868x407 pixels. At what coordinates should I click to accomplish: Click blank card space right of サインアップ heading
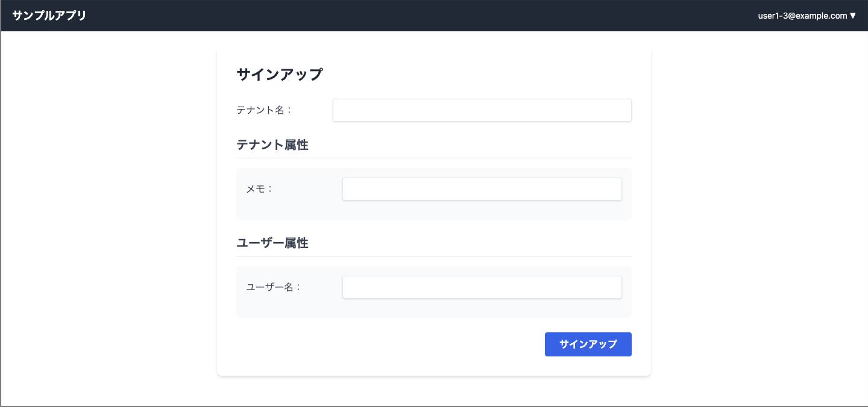click(x=482, y=75)
